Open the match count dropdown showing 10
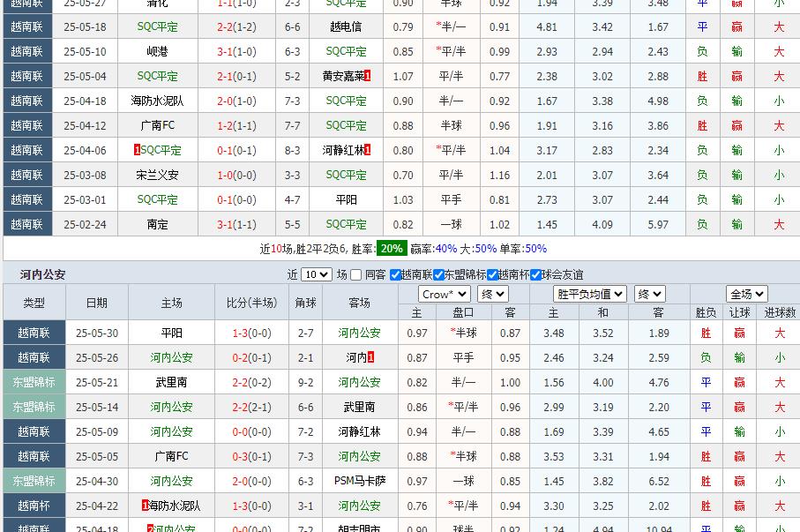 (315, 274)
